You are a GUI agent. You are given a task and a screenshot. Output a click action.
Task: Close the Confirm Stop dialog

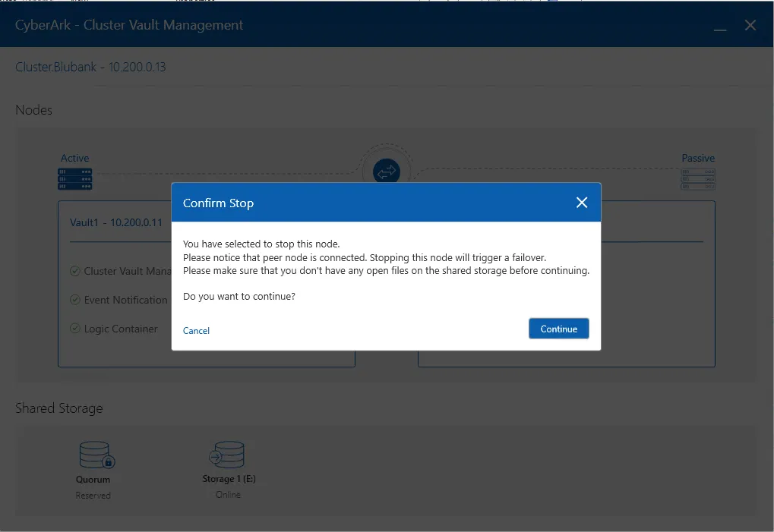click(x=582, y=203)
